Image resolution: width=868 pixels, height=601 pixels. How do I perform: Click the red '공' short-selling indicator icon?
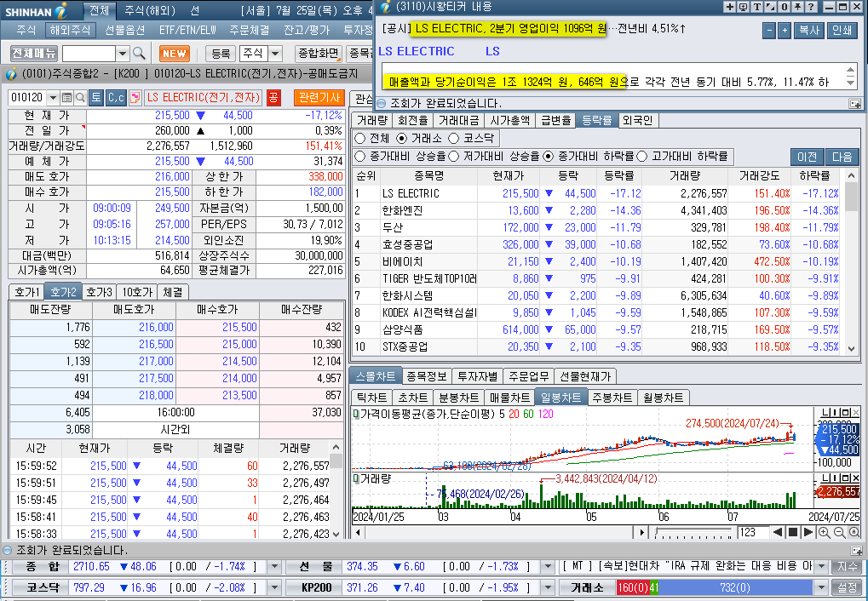tap(273, 98)
